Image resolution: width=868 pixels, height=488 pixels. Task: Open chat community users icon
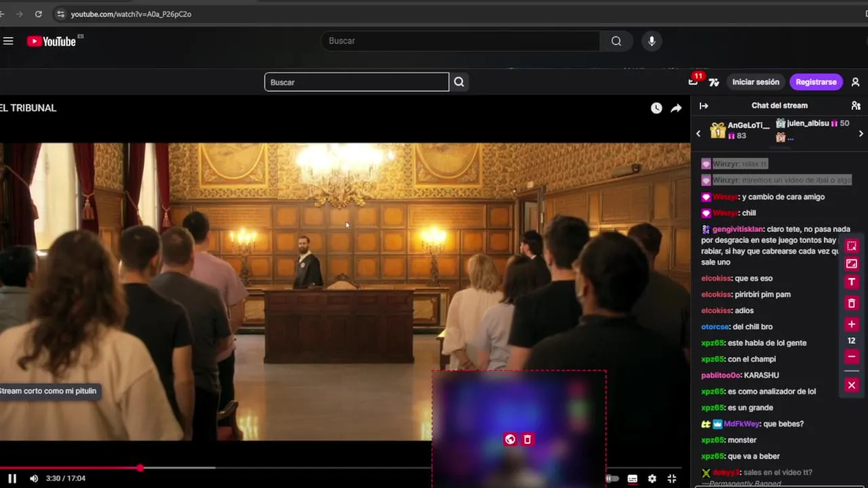pos(856,106)
